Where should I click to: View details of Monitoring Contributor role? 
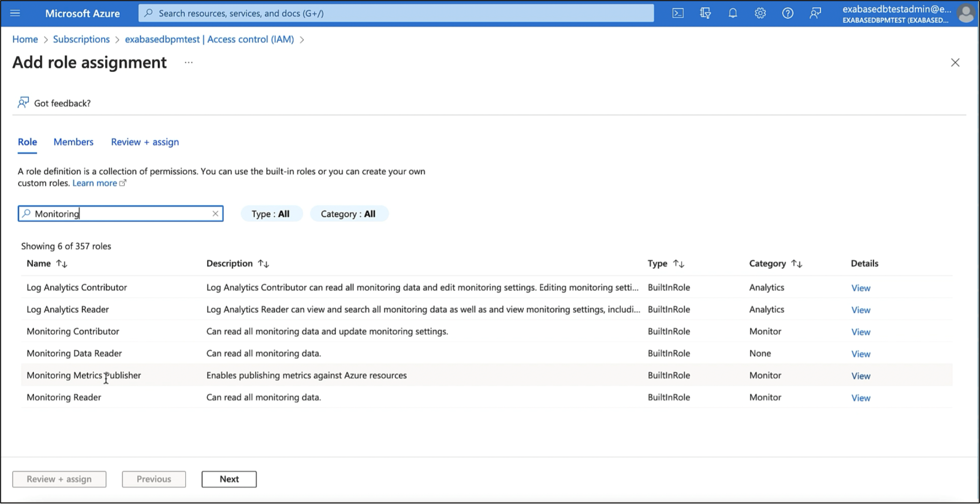point(860,332)
